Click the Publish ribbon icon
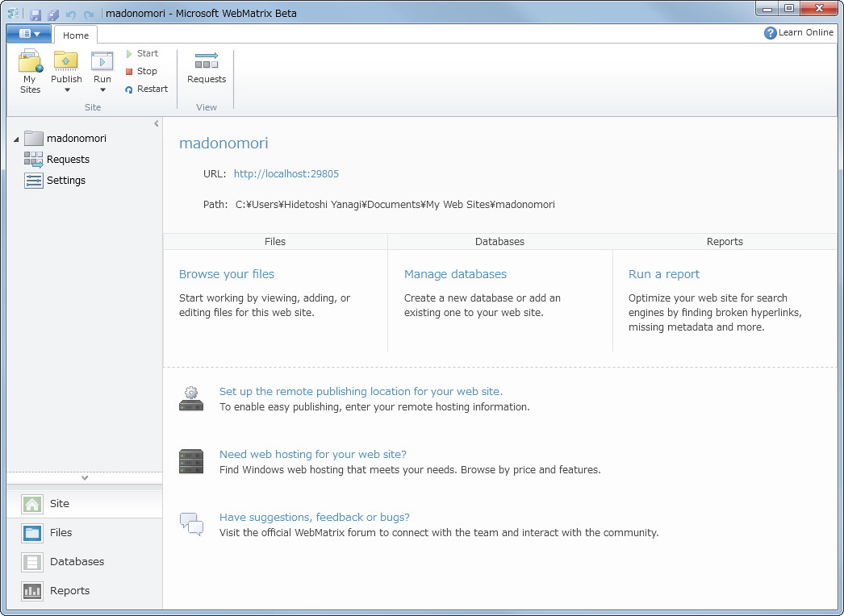 [66, 61]
